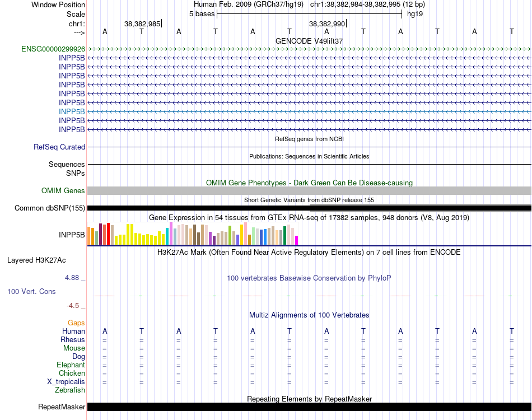Open the 'RefSeq genes from NCBI' title
Image resolution: width=532 pixels, height=420 pixels.
pyautogui.click(x=309, y=139)
